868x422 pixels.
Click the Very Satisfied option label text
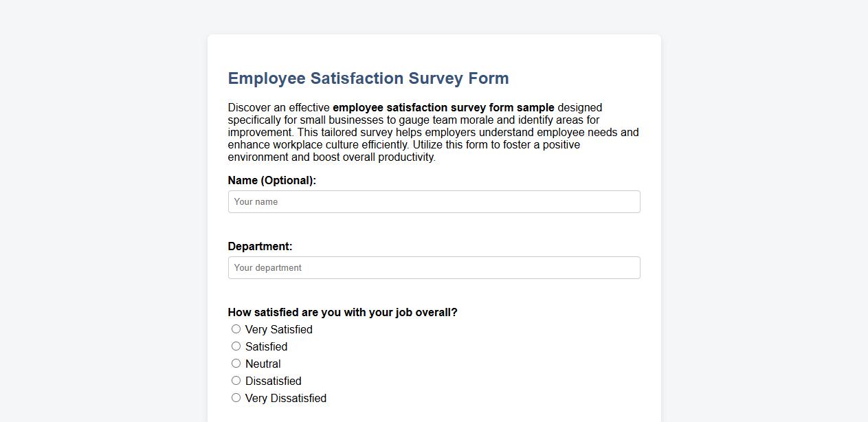[278, 329]
